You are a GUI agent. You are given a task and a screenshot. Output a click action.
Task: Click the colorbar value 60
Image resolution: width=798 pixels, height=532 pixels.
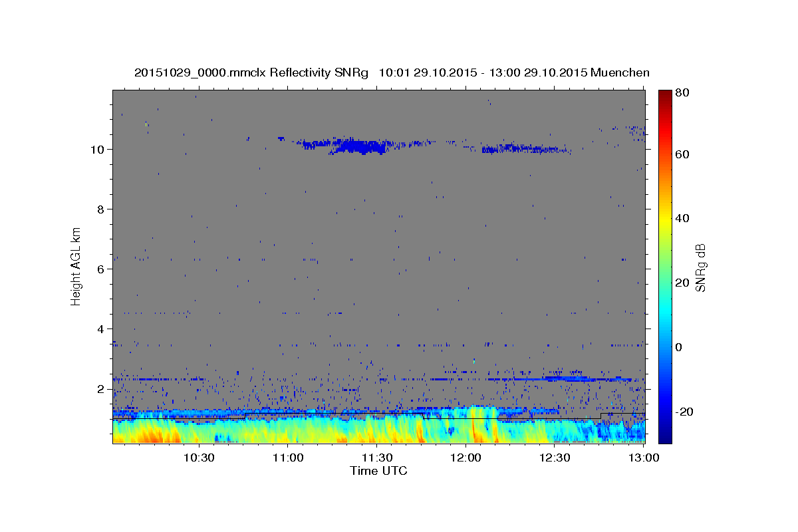(x=682, y=154)
